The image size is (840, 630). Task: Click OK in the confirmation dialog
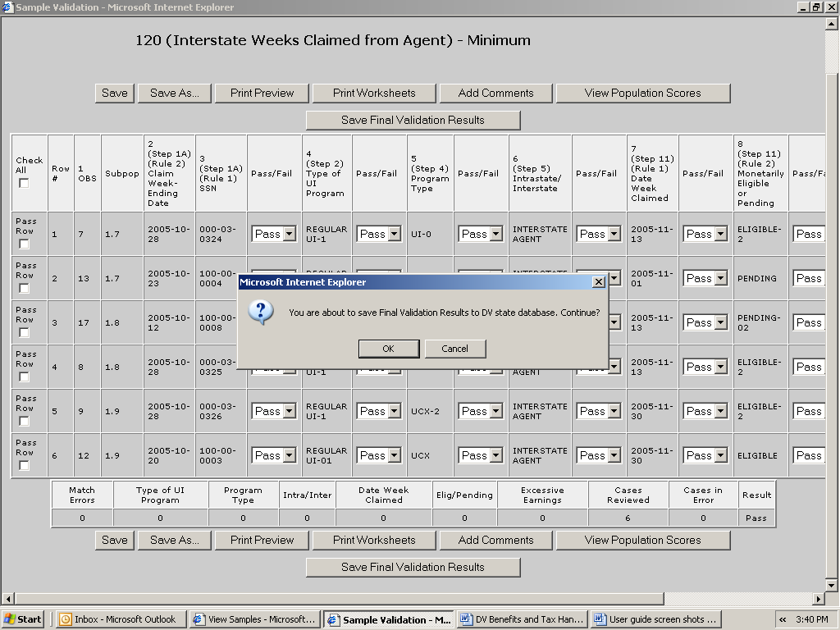tap(388, 349)
